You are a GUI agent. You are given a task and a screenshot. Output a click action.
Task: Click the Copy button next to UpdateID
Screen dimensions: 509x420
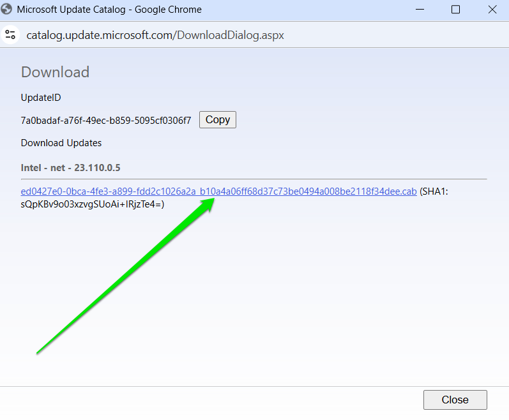(218, 119)
